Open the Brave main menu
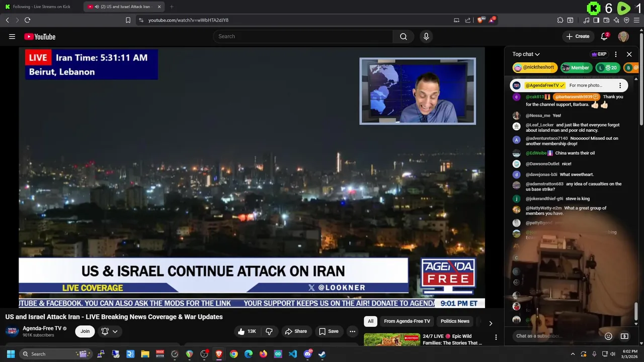This screenshot has width=644, height=362. coord(636,20)
